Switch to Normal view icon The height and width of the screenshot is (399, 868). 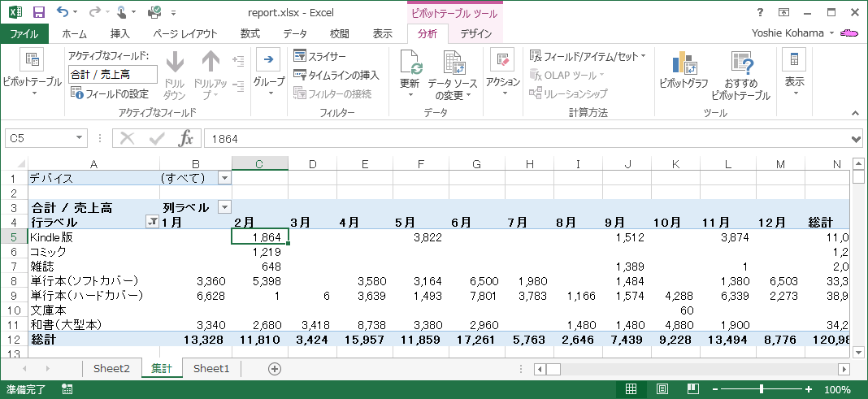coord(631,389)
